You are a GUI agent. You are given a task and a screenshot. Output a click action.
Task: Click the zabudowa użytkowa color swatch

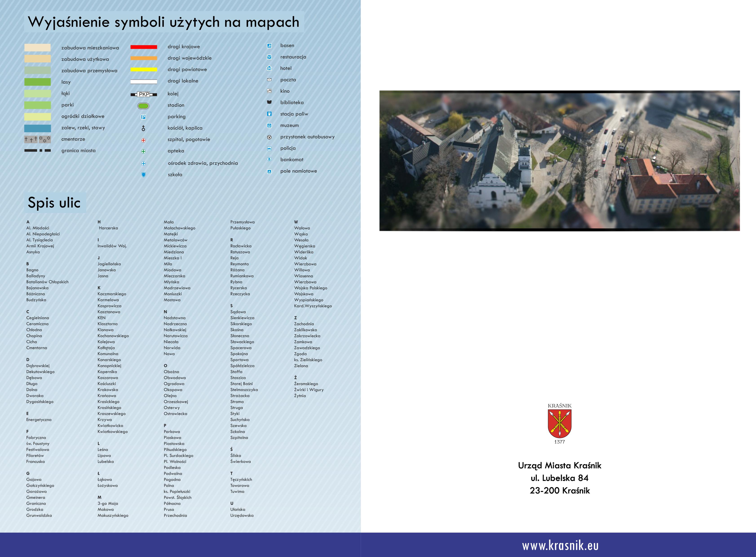tap(38, 59)
